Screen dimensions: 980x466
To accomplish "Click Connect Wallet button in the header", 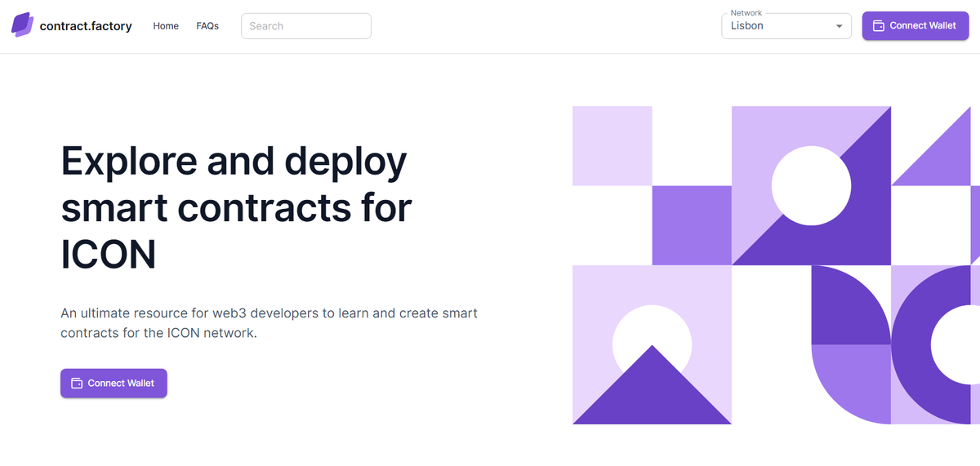I will click(x=915, y=26).
